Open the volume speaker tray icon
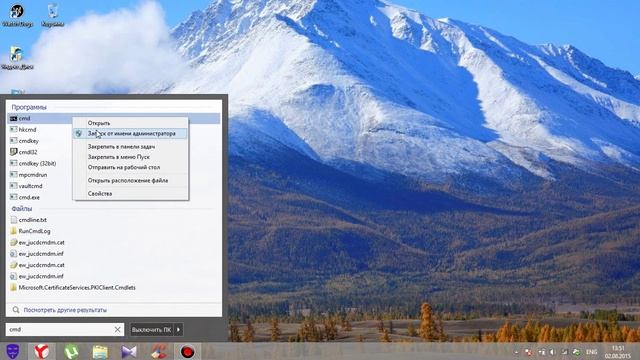The width and height of the screenshot is (640, 360). 553,352
